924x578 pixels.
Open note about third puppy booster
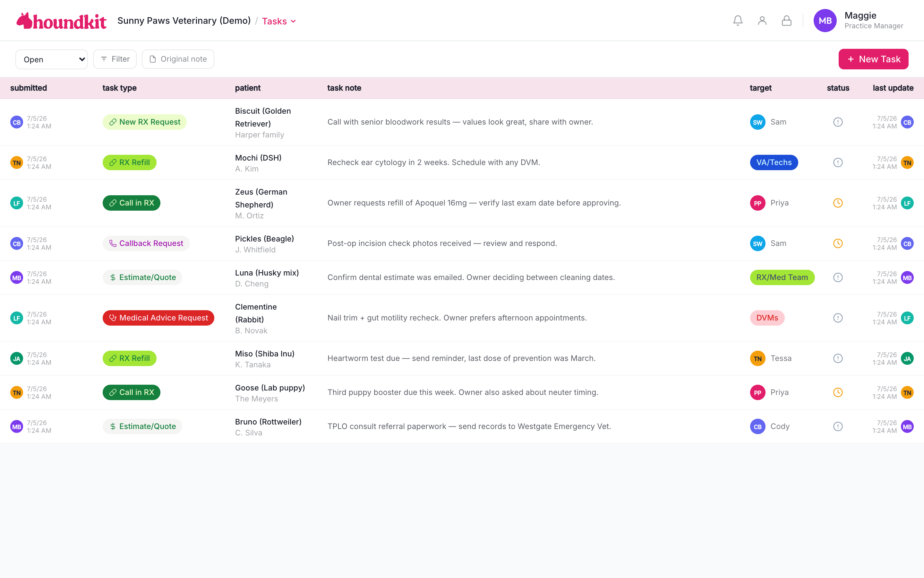[x=463, y=393]
